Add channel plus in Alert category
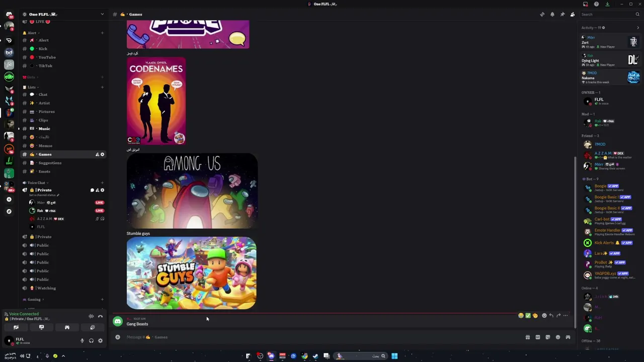The width and height of the screenshot is (644, 362). pyautogui.click(x=102, y=33)
